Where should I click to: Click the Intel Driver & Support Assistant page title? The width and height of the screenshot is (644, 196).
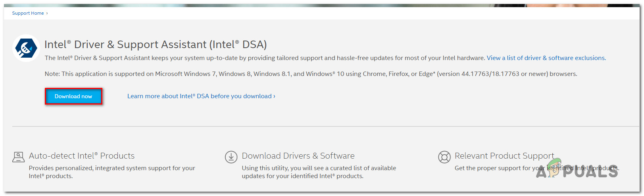point(156,45)
